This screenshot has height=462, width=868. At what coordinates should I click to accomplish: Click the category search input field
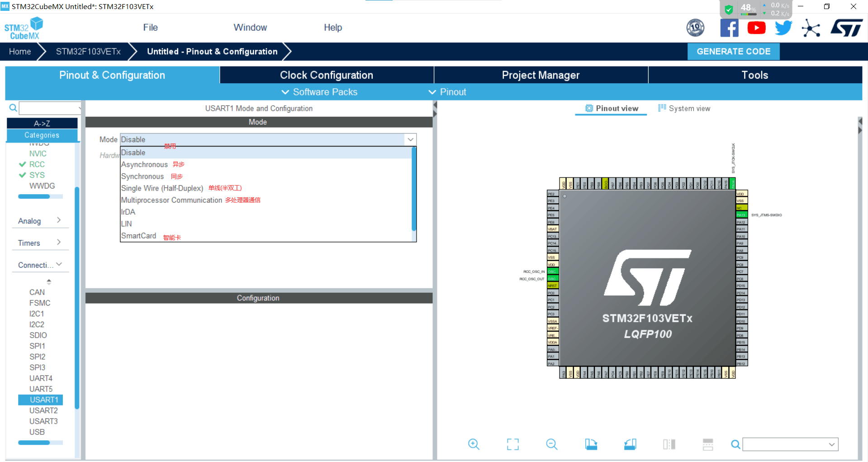pos(50,108)
